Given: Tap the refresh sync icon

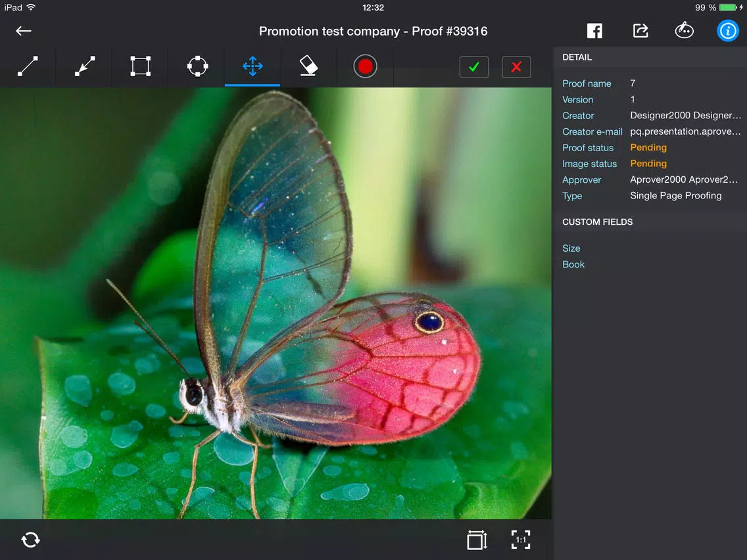Looking at the screenshot, I should (x=30, y=540).
